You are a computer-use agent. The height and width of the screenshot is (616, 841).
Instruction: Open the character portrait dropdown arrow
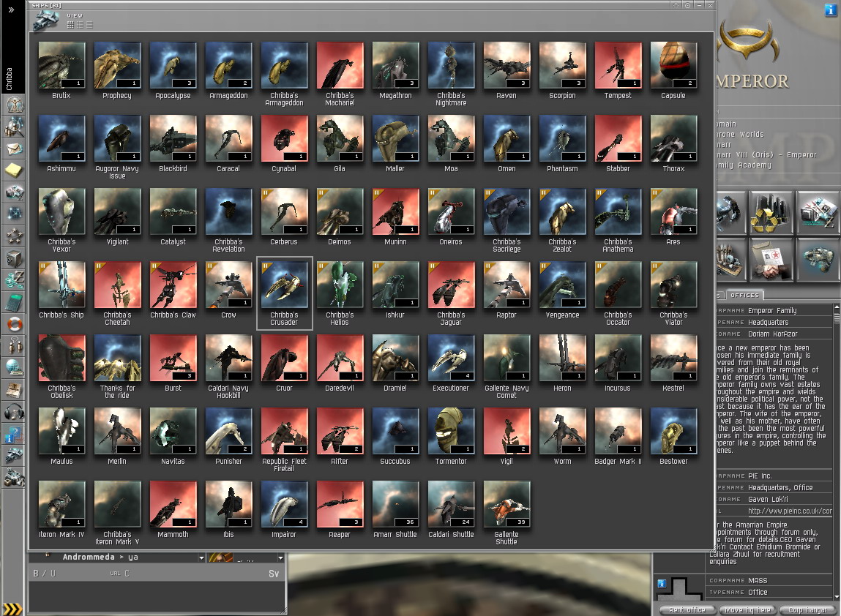click(x=280, y=557)
